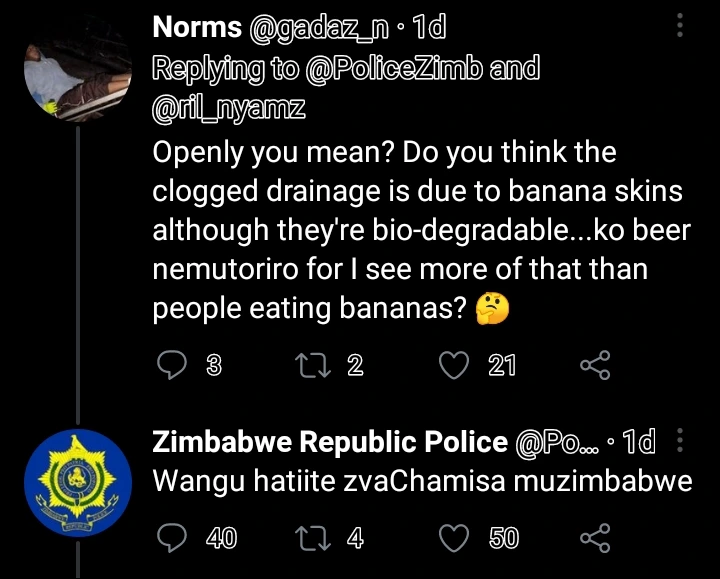Viewport: 720px width, 579px height.
Task: Like the Zimbabwe Republic Police tweet
Action: pos(456,538)
